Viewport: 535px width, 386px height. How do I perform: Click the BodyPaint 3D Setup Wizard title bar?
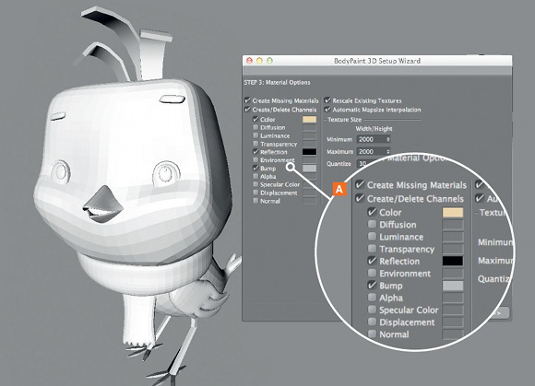point(377,61)
